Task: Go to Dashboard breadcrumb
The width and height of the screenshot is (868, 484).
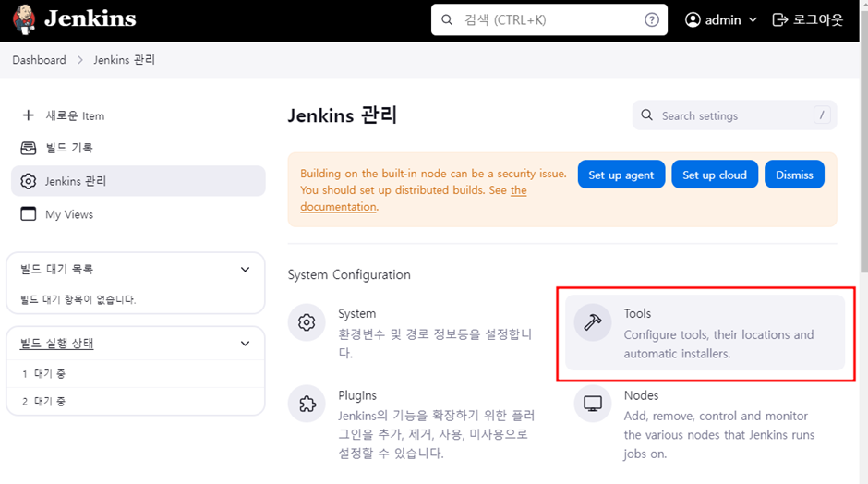Action: point(39,60)
